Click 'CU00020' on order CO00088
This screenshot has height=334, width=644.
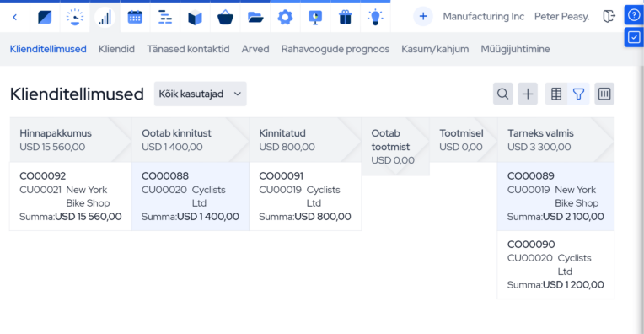pos(164,190)
